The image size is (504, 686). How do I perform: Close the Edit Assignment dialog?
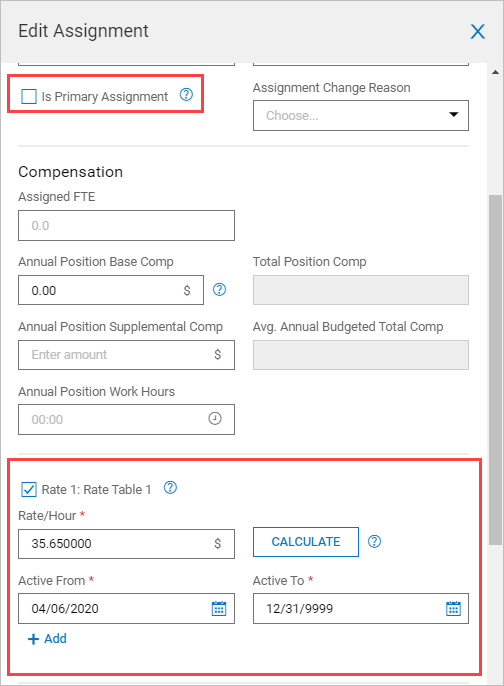pos(477,32)
